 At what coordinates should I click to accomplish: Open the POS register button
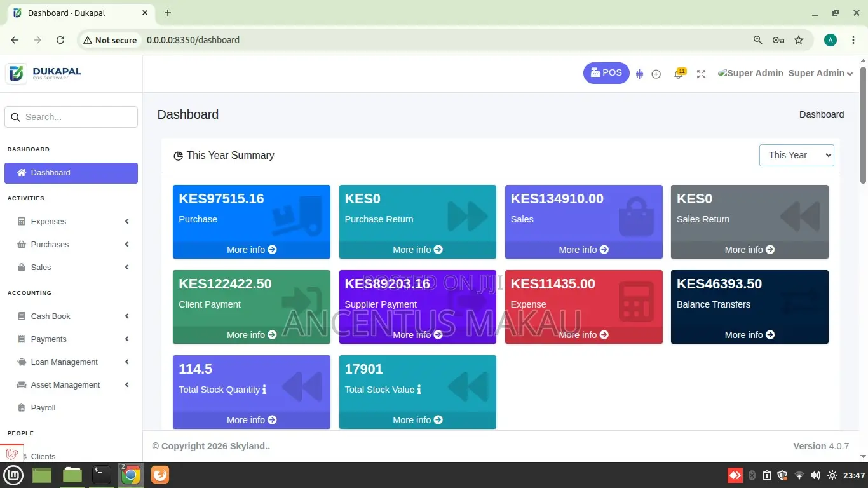click(x=606, y=73)
